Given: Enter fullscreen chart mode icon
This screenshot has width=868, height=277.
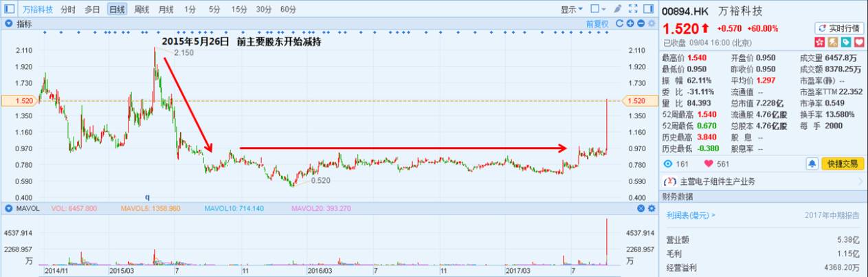Looking at the screenshot, I should (633, 9).
